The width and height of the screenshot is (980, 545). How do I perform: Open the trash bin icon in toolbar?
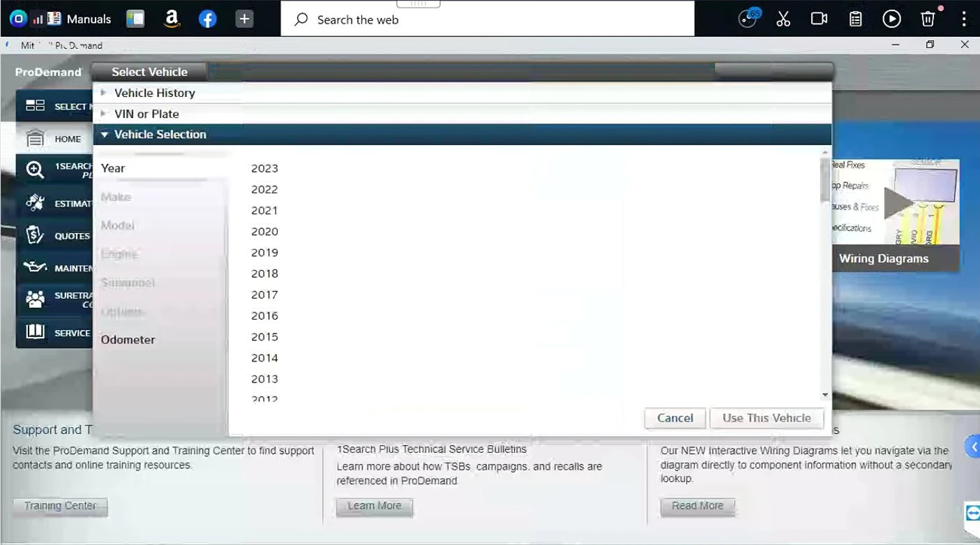(928, 19)
